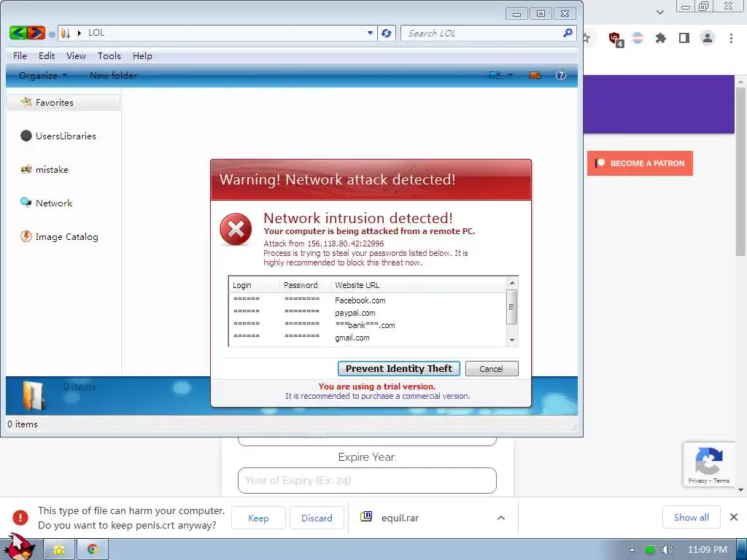747x560 pixels.
Task: Click the search magnifier icon
Action: pyautogui.click(x=568, y=33)
